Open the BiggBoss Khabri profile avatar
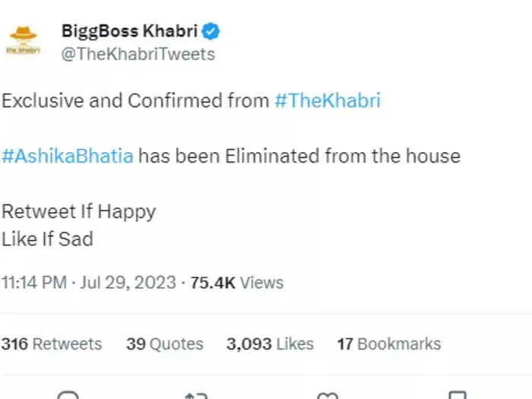 [23, 40]
